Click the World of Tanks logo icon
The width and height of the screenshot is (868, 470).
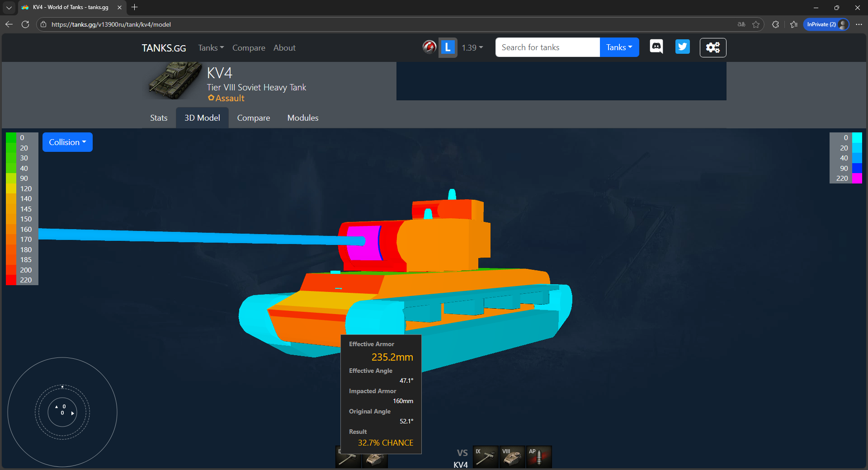click(x=429, y=47)
